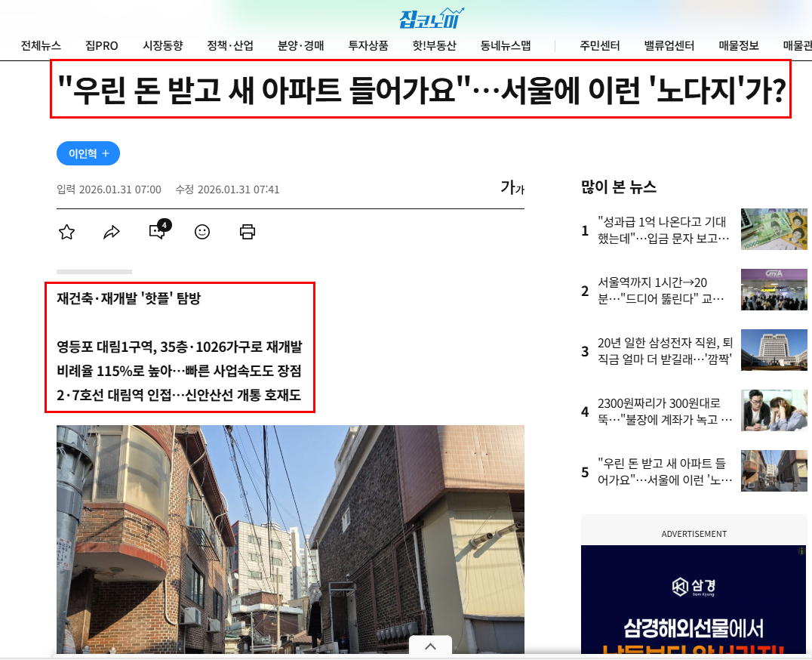
Task: Share the article via arrow icon
Action: click(112, 232)
